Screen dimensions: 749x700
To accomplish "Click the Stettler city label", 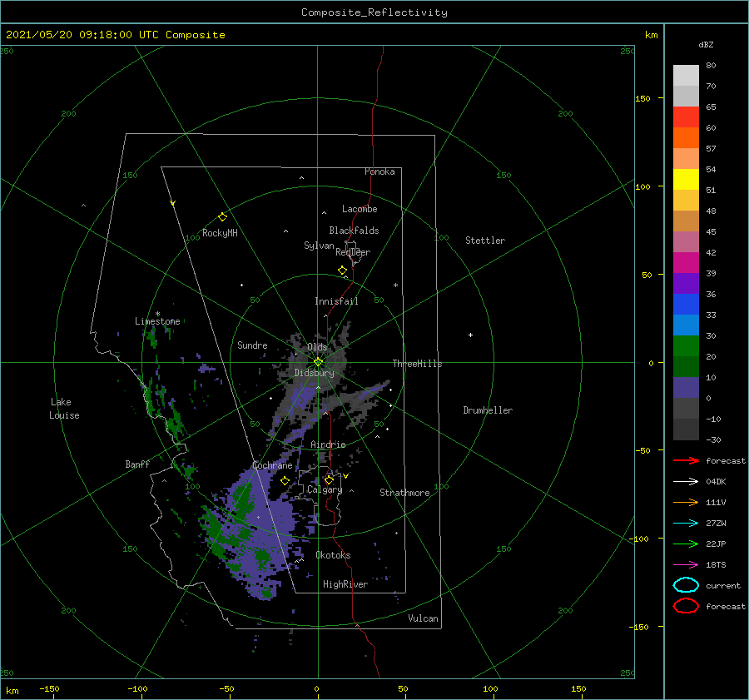I will pos(485,241).
